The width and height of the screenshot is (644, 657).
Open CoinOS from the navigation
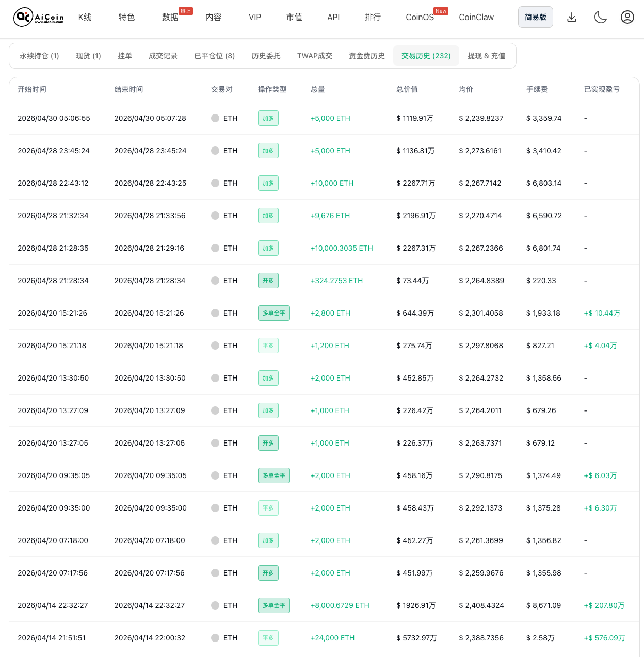pyautogui.click(x=420, y=17)
